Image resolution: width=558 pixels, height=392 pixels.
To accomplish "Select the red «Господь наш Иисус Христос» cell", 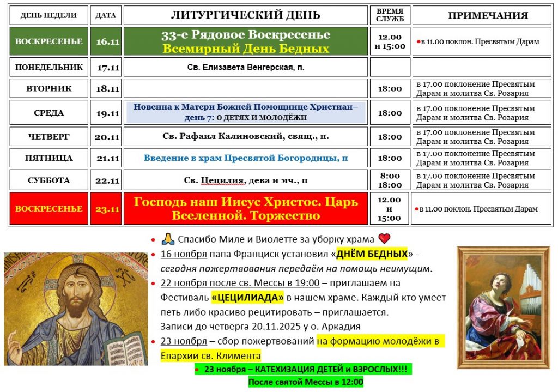I will click(x=246, y=208).
